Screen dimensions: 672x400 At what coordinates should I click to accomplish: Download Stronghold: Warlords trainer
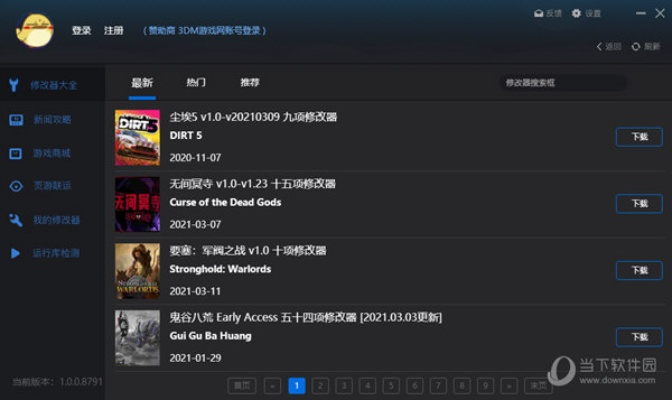639,271
